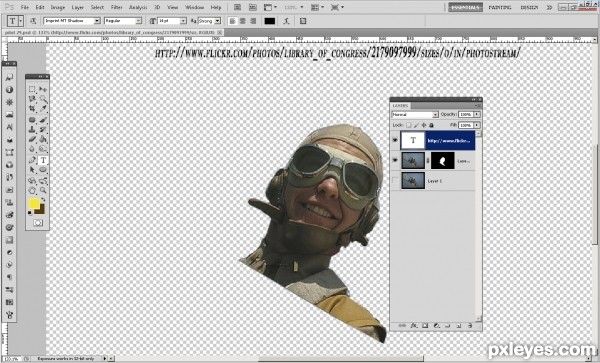600x363 pixels.
Task: Create a new layer
Action: click(459, 326)
